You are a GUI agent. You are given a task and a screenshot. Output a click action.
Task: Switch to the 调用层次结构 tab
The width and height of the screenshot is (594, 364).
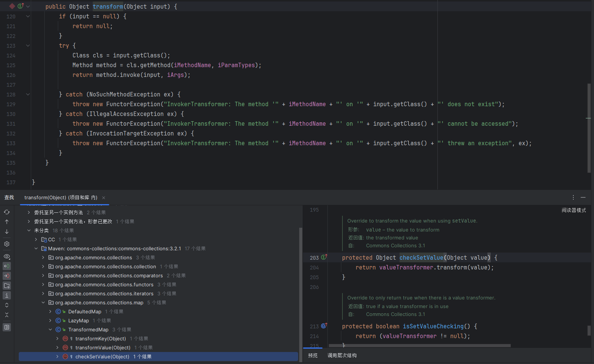pos(342,355)
